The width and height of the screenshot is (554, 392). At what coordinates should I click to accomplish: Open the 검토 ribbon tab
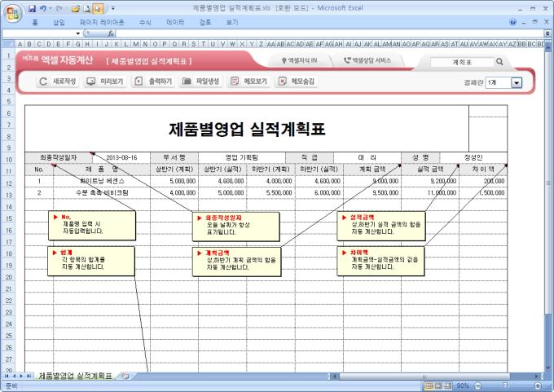point(205,22)
